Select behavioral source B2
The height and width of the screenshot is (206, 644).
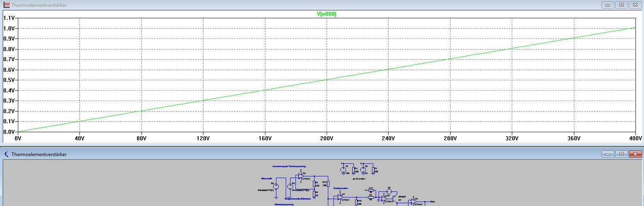pyautogui.click(x=276, y=186)
